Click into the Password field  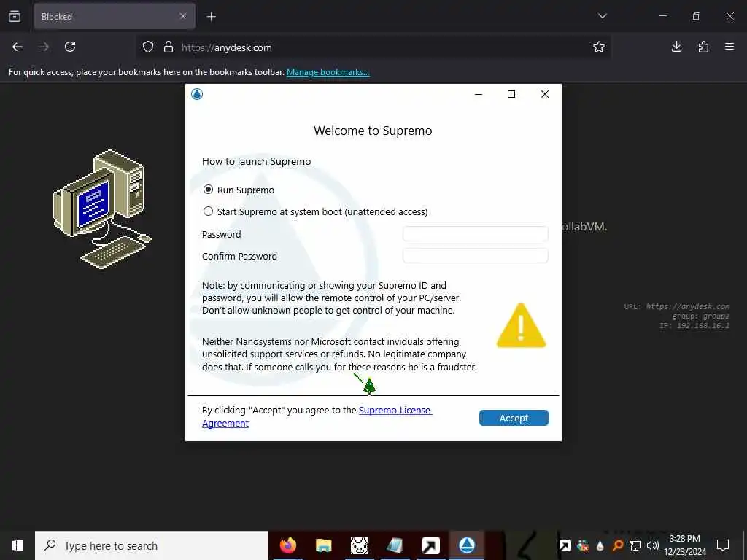tap(475, 234)
